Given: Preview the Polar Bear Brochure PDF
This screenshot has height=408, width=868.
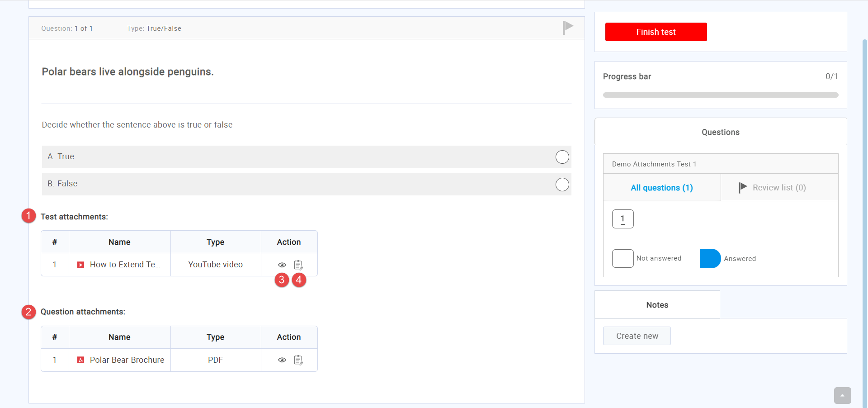Looking at the screenshot, I should pos(282,360).
